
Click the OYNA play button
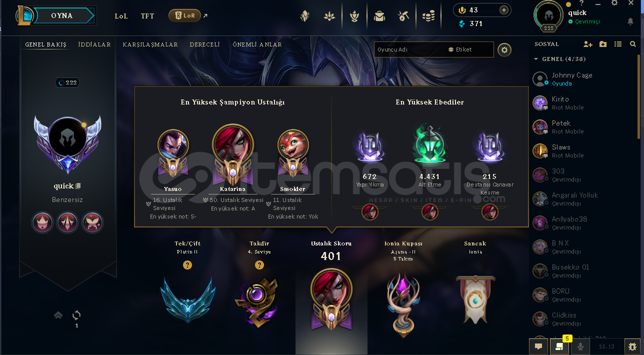click(x=62, y=16)
